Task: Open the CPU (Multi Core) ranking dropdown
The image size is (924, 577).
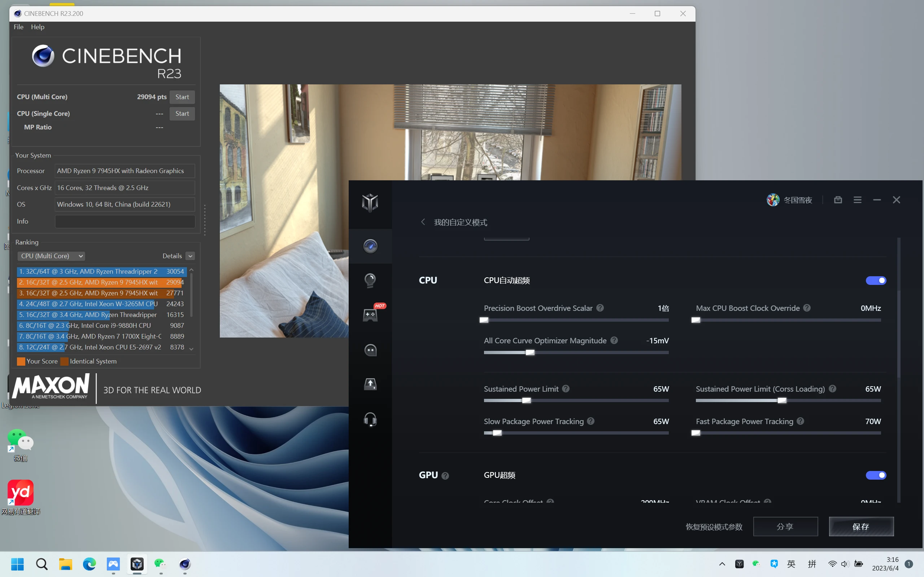Action: pyautogui.click(x=51, y=256)
